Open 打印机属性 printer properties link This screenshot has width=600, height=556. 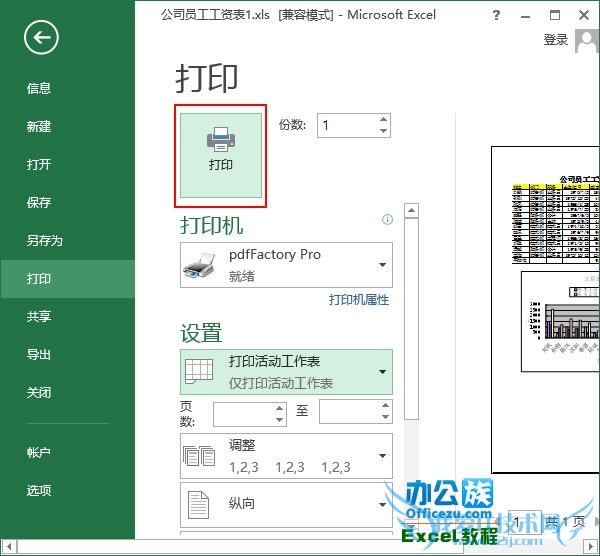(x=359, y=300)
